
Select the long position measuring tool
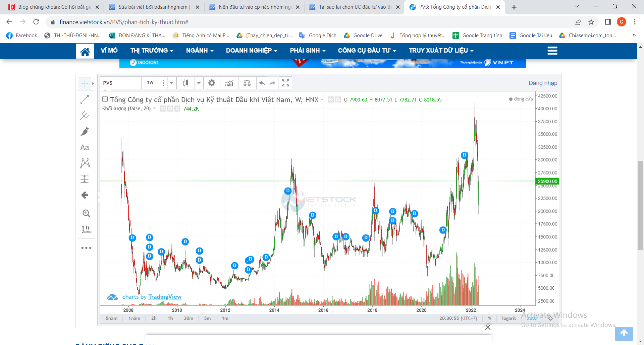click(x=85, y=179)
